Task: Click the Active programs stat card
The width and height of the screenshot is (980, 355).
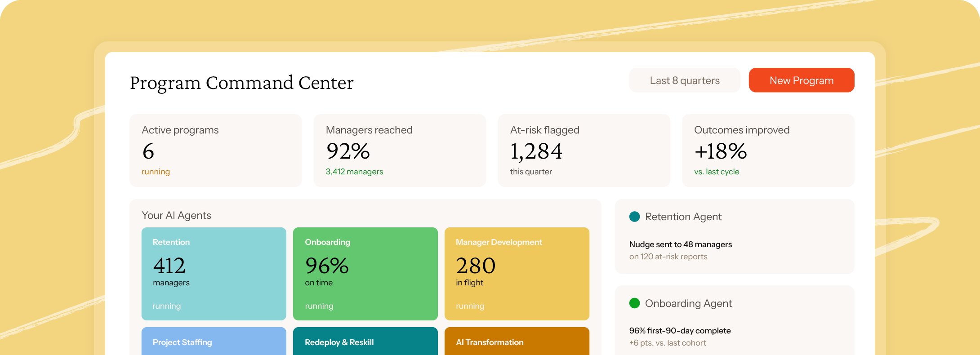Action: 216,151
